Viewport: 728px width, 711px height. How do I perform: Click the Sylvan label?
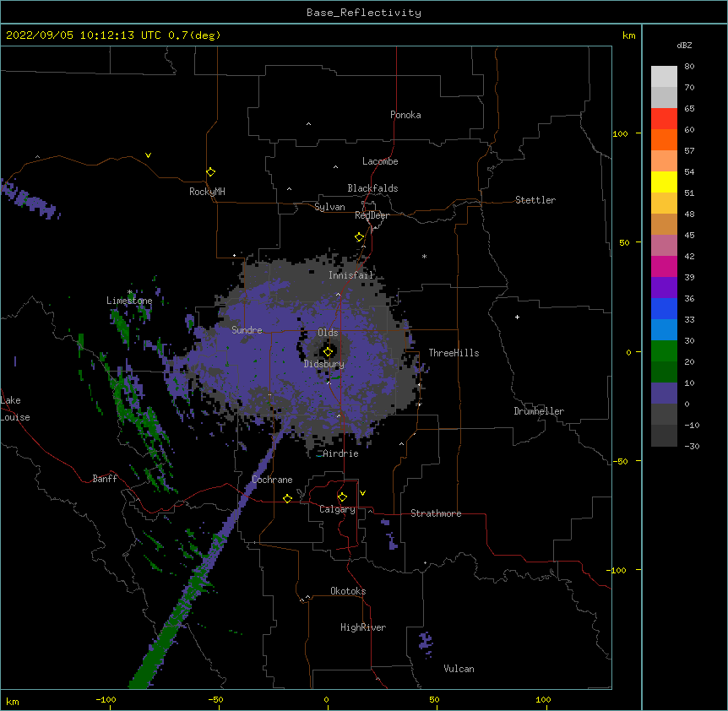tap(329, 207)
